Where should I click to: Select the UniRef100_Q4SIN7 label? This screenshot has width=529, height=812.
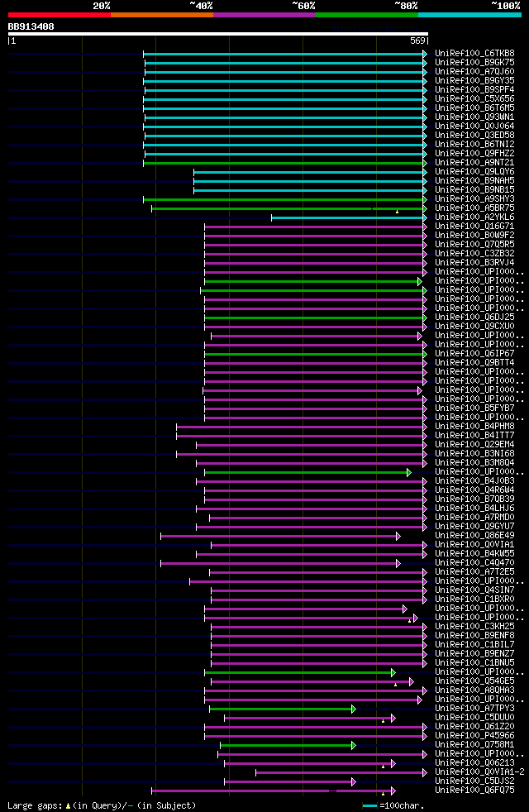click(x=474, y=590)
